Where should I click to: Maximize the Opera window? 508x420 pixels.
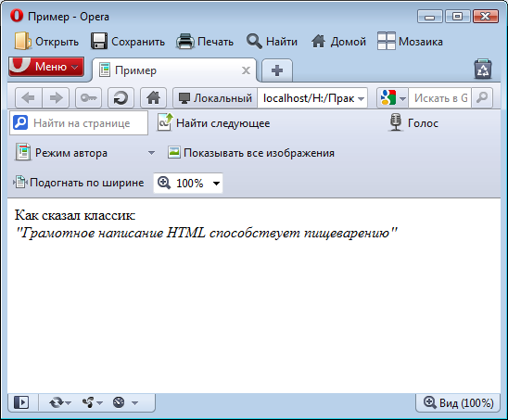click(x=457, y=16)
